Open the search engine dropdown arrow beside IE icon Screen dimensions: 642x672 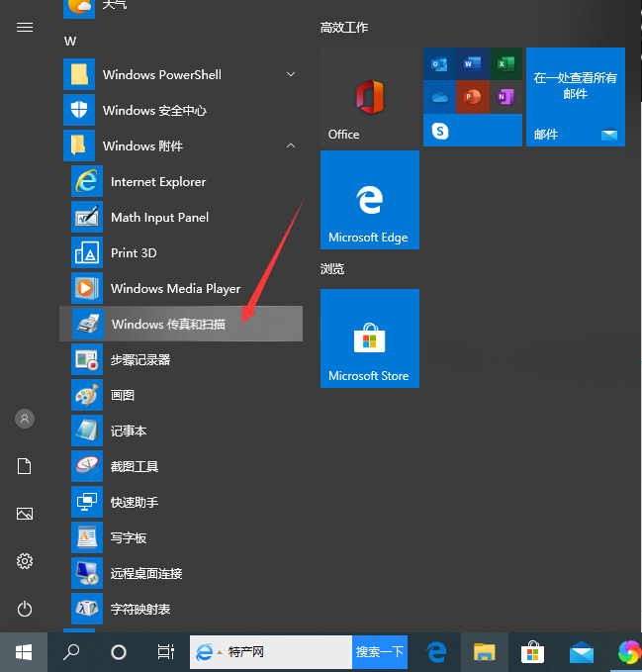220,652
